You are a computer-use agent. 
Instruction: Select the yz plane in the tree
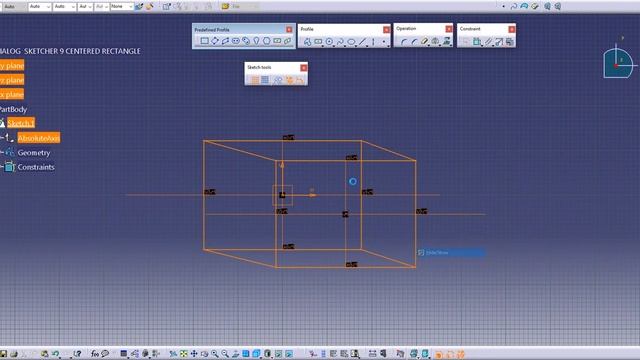(12, 80)
